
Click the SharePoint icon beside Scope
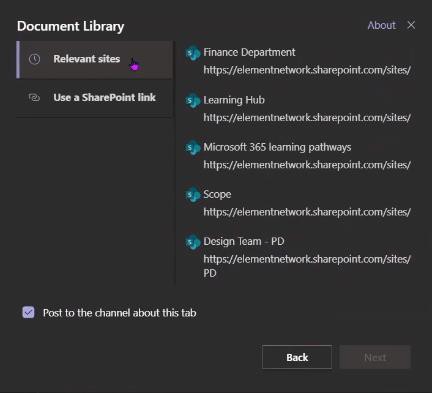193,195
